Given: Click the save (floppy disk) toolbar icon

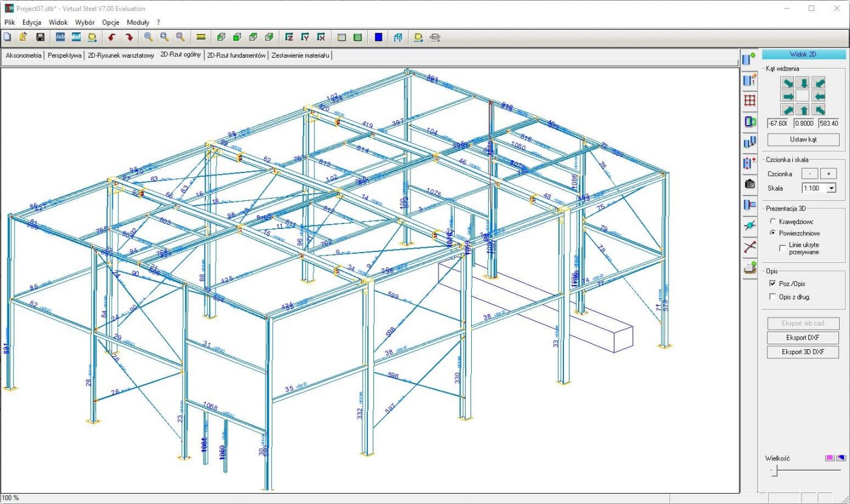Looking at the screenshot, I should click(x=40, y=37).
